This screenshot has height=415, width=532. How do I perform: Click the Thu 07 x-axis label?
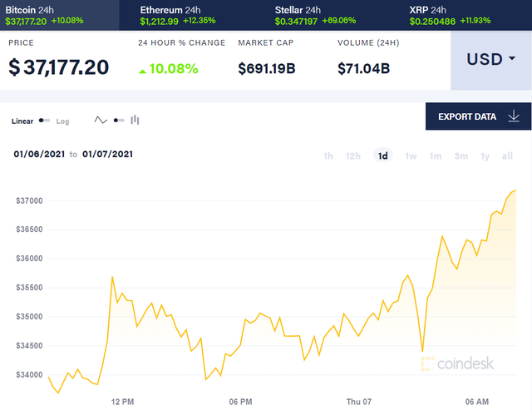coord(359,402)
